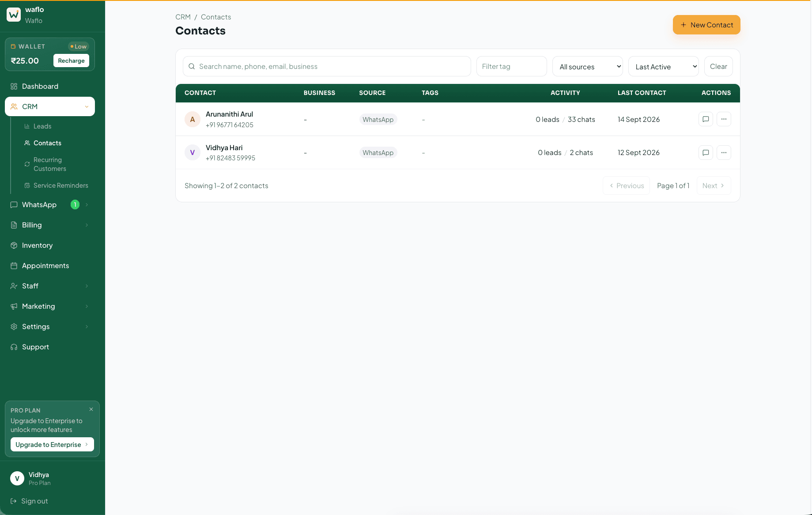Focus the contact search field
This screenshot has width=812, height=515.
click(x=327, y=66)
